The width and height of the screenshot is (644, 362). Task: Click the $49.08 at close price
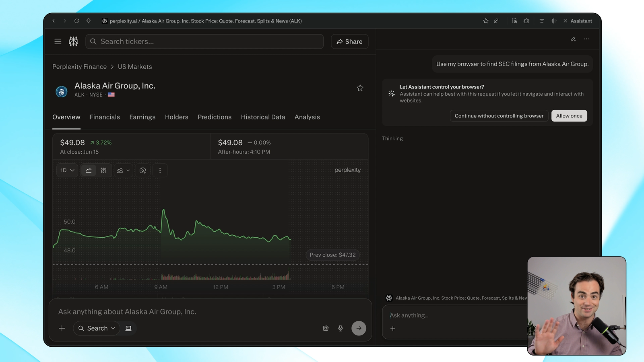pyautogui.click(x=72, y=142)
